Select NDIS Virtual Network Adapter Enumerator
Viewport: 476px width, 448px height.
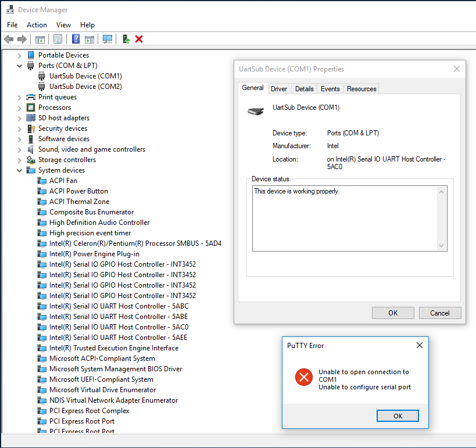tap(113, 400)
